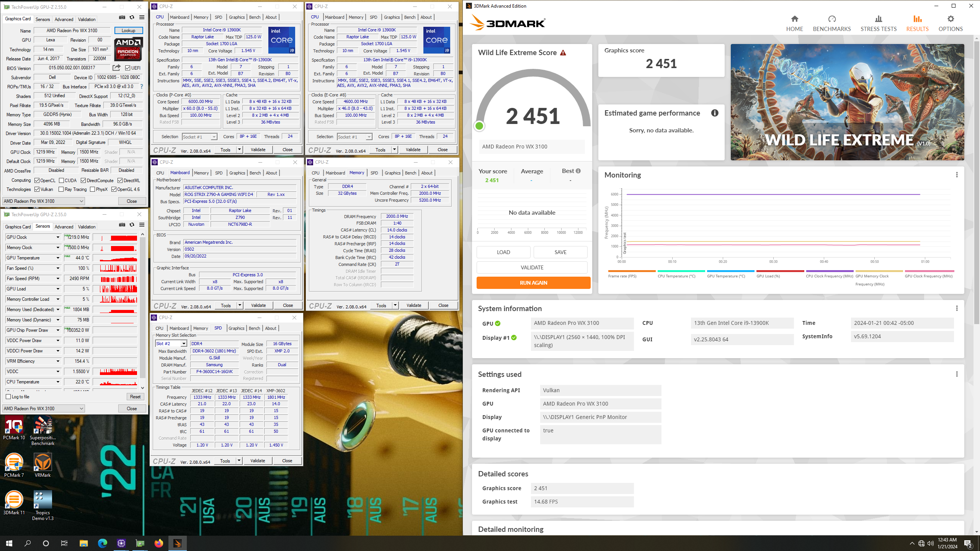Toggle OpenCL checkbox
The height and width of the screenshot is (551, 980).
point(37,181)
